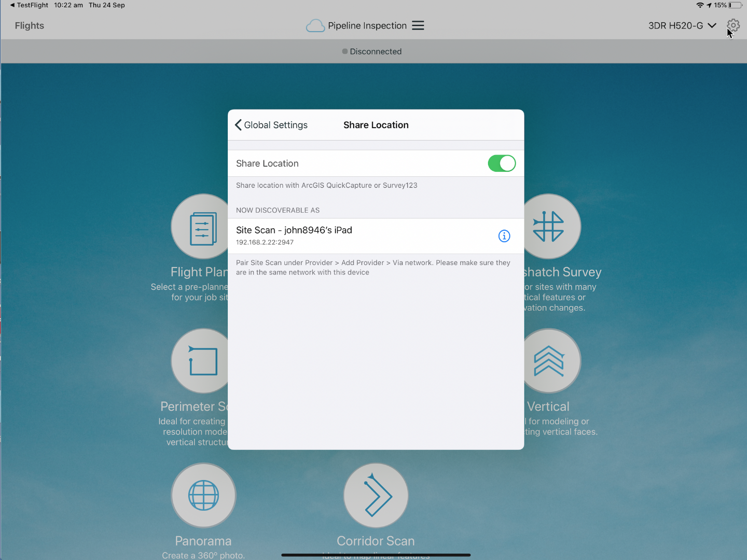747x560 pixels.
Task: Click the iPad home indicator bar
Action: 376,555
